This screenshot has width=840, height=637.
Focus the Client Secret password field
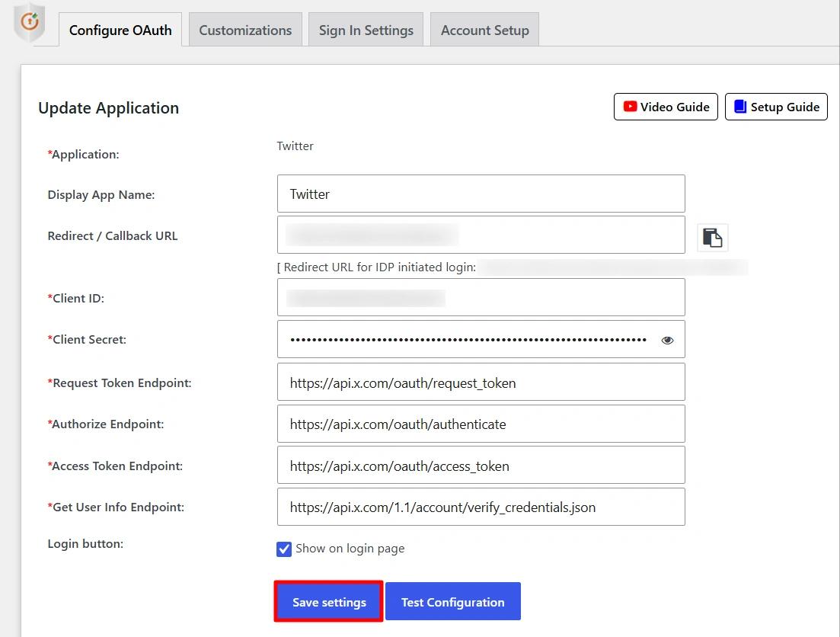click(x=481, y=339)
